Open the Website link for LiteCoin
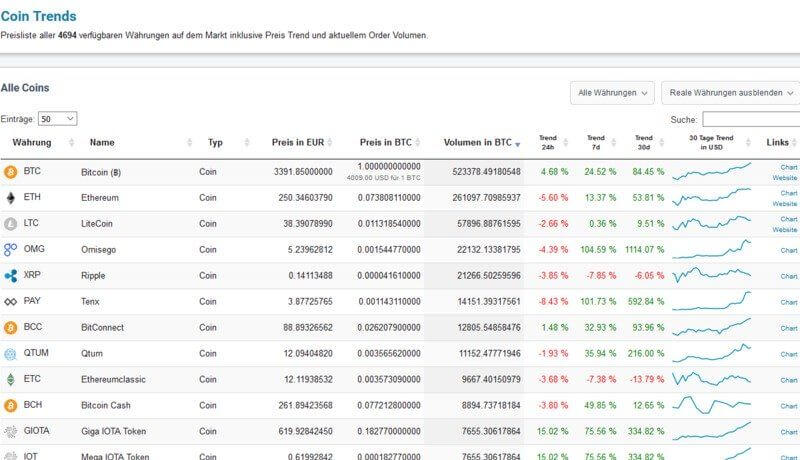 coord(785,230)
